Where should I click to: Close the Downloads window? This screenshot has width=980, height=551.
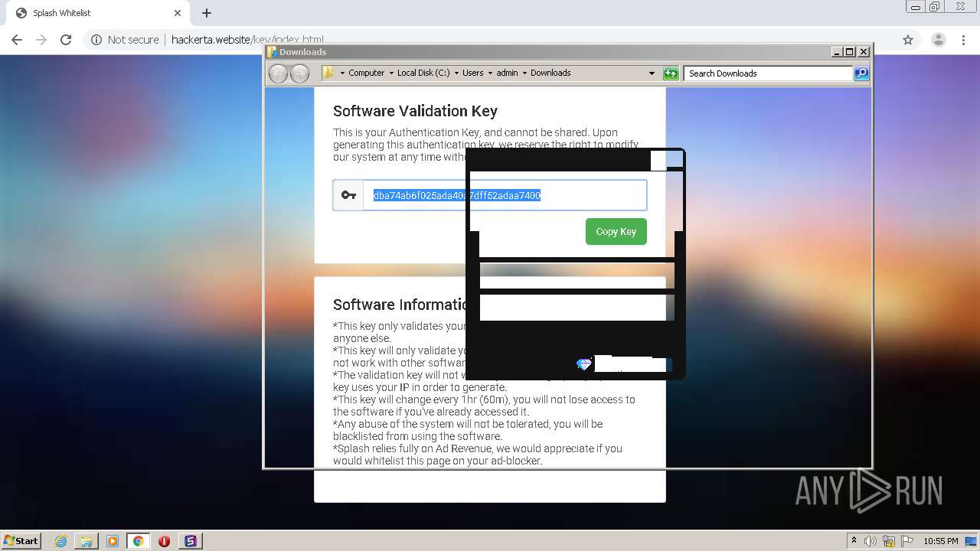click(x=864, y=52)
